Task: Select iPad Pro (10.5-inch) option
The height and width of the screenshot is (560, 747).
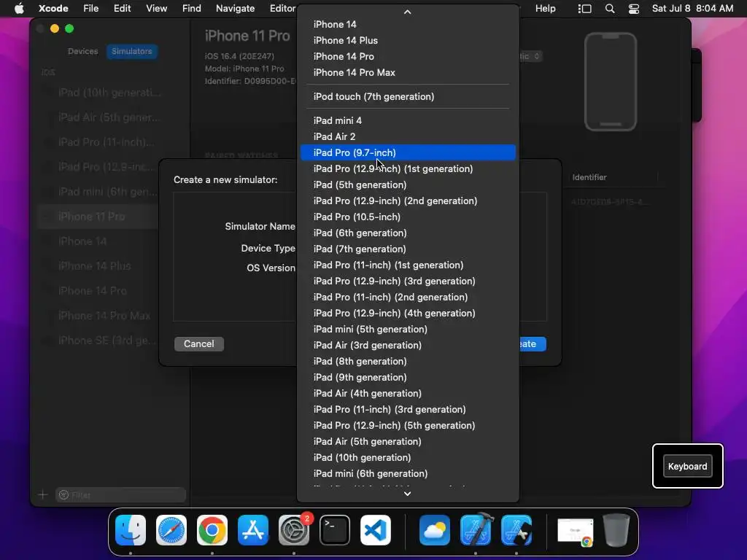Action: 408,217
